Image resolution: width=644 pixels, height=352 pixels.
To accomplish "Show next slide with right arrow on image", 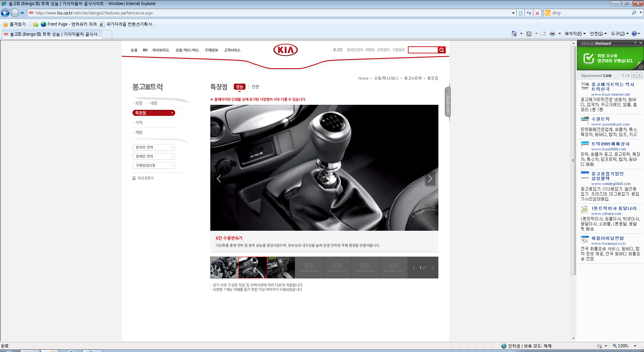I will [x=430, y=179].
